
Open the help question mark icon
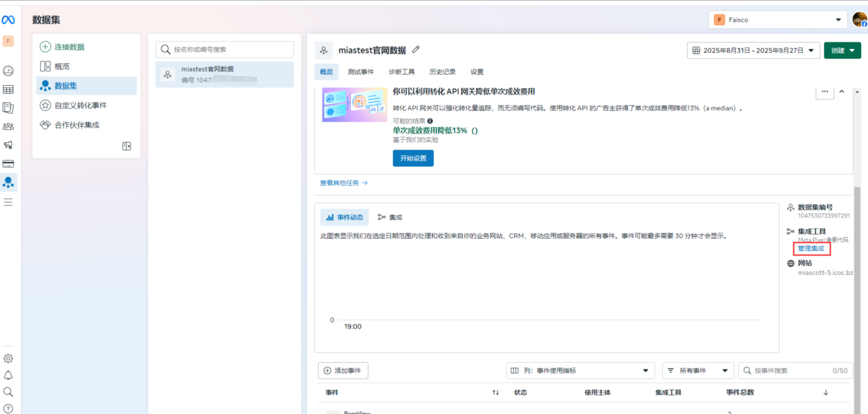tap(8, 409)
